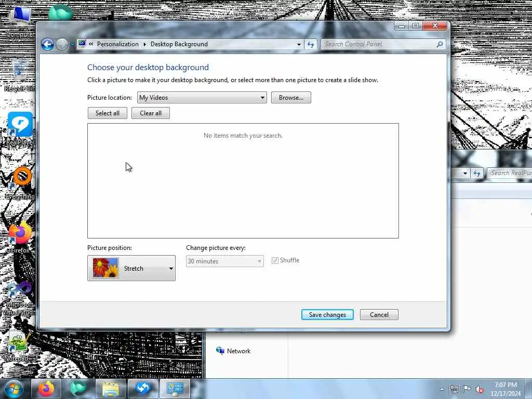Open the address bar history dropdown

coord(299,44)
